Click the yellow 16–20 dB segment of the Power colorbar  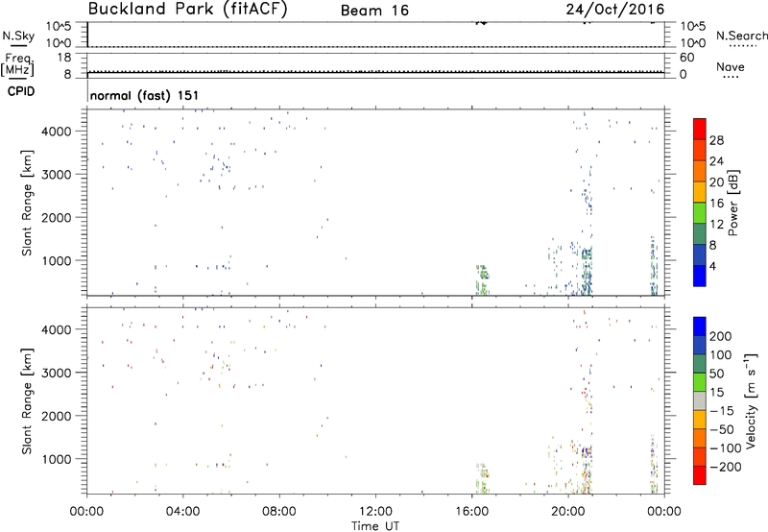(700, 191)
